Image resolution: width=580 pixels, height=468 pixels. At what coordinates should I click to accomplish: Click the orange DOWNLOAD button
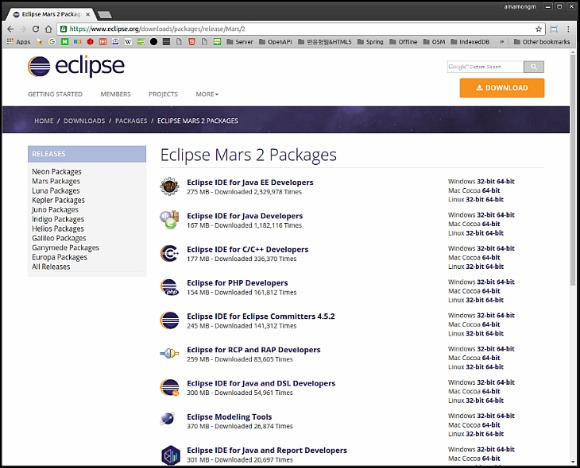(502, 88)
